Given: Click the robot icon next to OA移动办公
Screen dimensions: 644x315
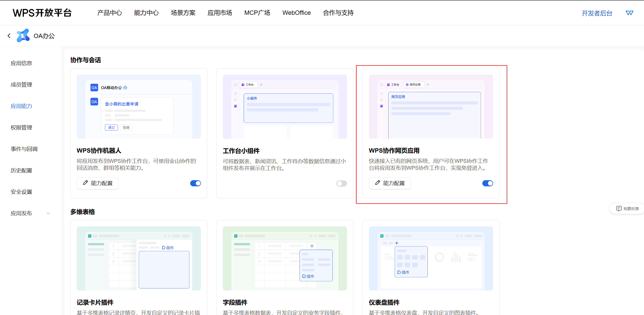Looking at the screenshot, I should click(x=125, y=88).
